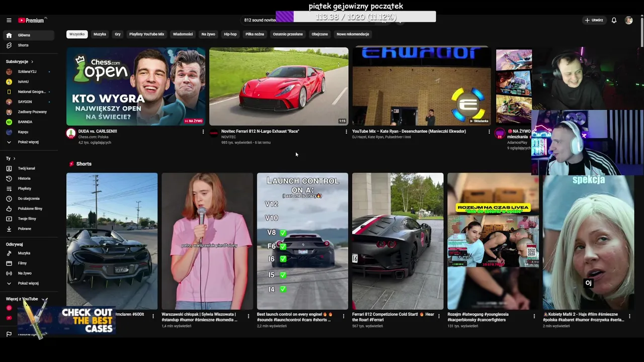Screen dimensions: 644x362
Task: Expand Pokaż więcej under the subscriptions list
Action: pos(28,142)
